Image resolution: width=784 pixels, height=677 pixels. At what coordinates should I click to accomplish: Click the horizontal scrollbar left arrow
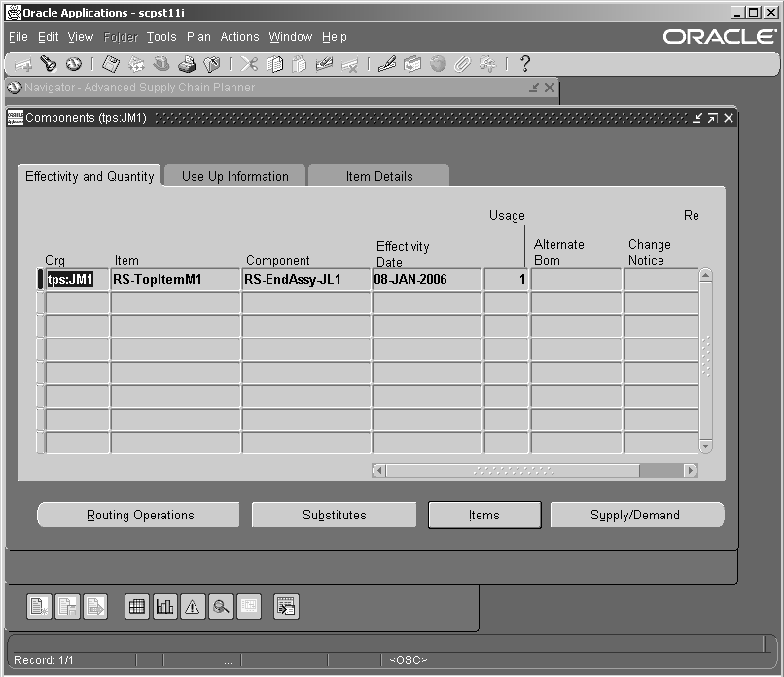coord(379,470)
